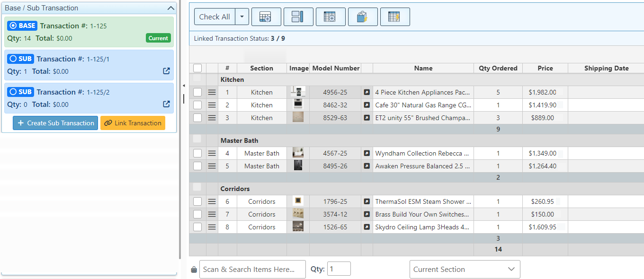Click the split panel layout icon
Viewport: 644px width, 279px height.
(x=298, y=17)
